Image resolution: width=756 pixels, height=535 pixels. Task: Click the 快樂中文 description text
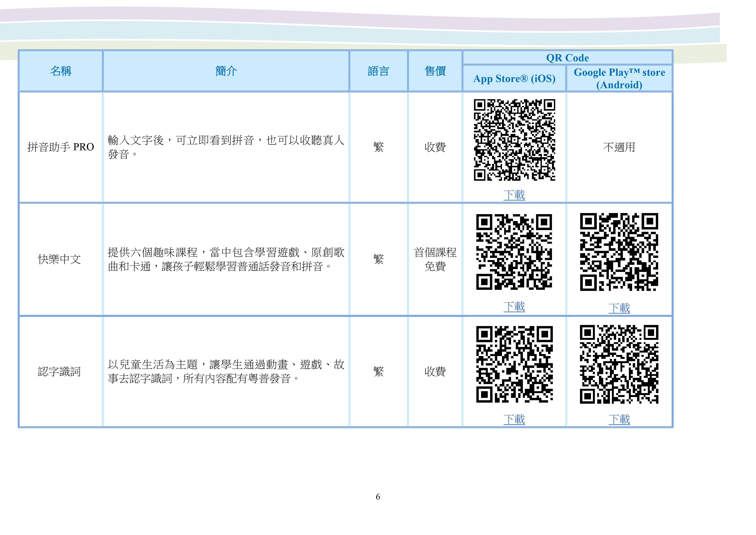click(226, 259)
